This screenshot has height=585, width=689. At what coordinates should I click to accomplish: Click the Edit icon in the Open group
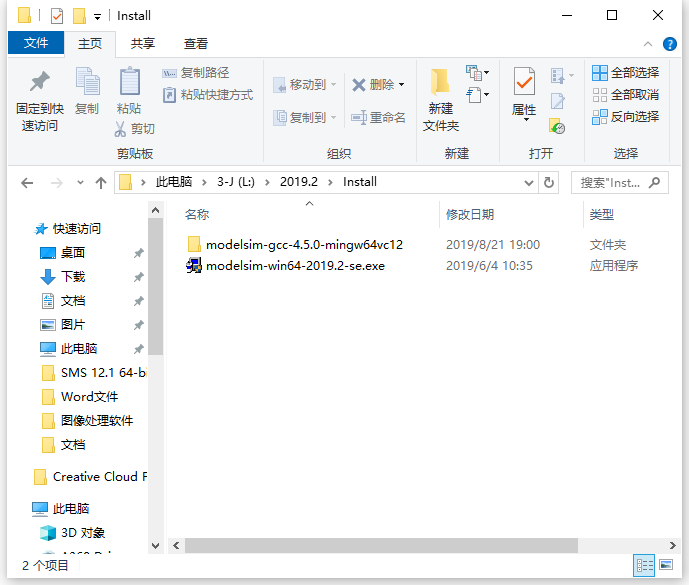[558, 101]
